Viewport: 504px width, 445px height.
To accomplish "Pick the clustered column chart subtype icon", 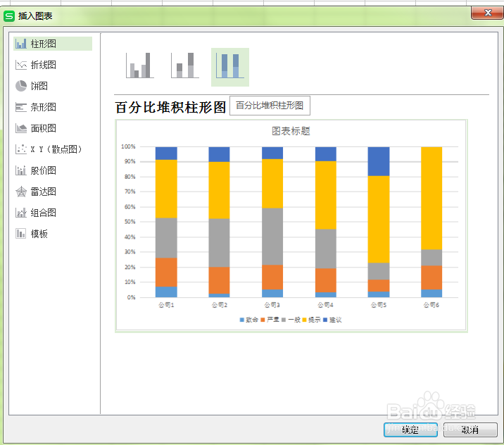I will point(140,65).
